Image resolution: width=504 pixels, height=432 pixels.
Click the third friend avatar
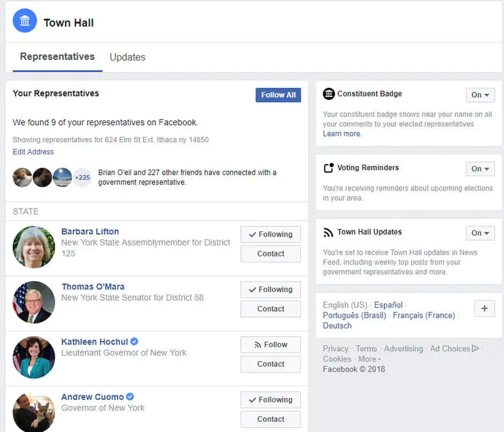click(63, 178)
